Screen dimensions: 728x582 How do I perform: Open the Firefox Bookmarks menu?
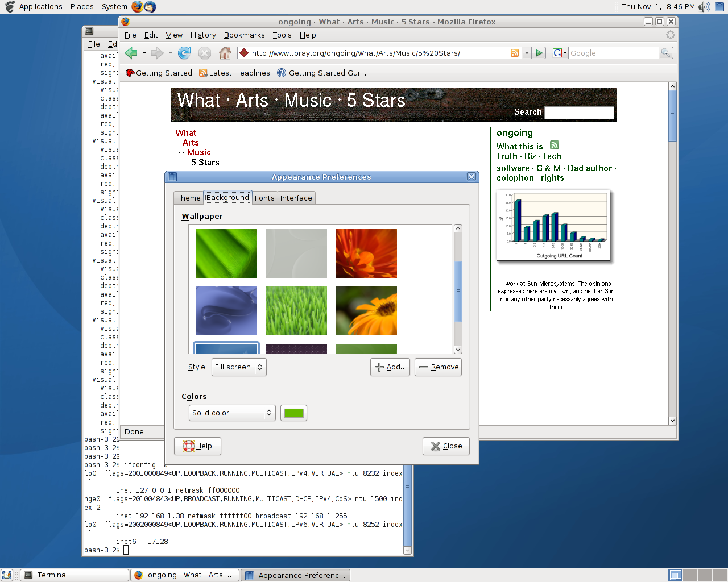click(x=244, y=35)
